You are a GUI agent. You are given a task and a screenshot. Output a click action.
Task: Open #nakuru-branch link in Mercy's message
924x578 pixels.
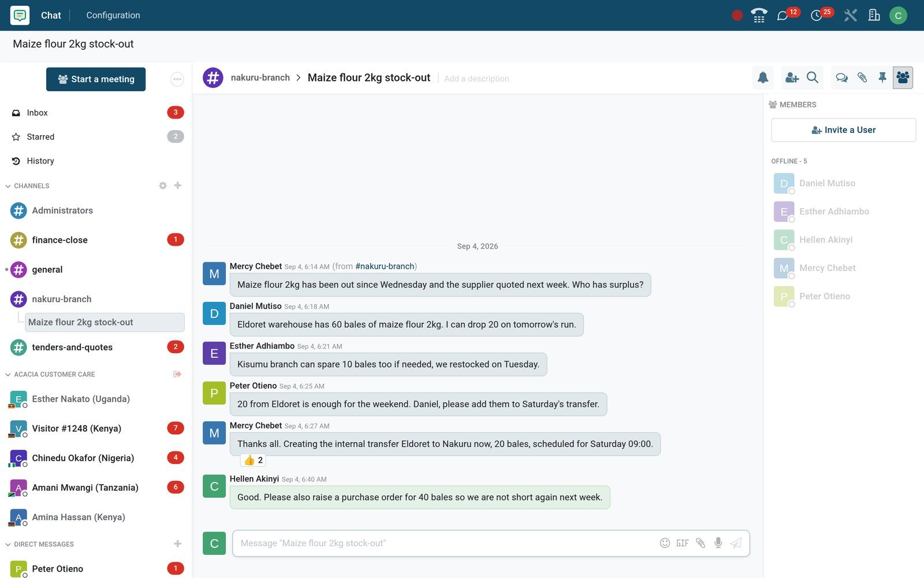(385, 266)
